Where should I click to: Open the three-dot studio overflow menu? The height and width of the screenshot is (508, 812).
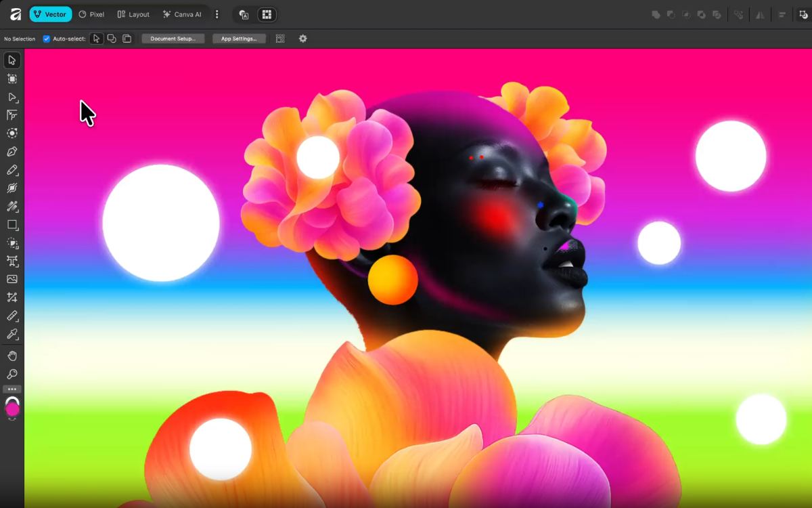pyautogui.click(x=217, y=14)
